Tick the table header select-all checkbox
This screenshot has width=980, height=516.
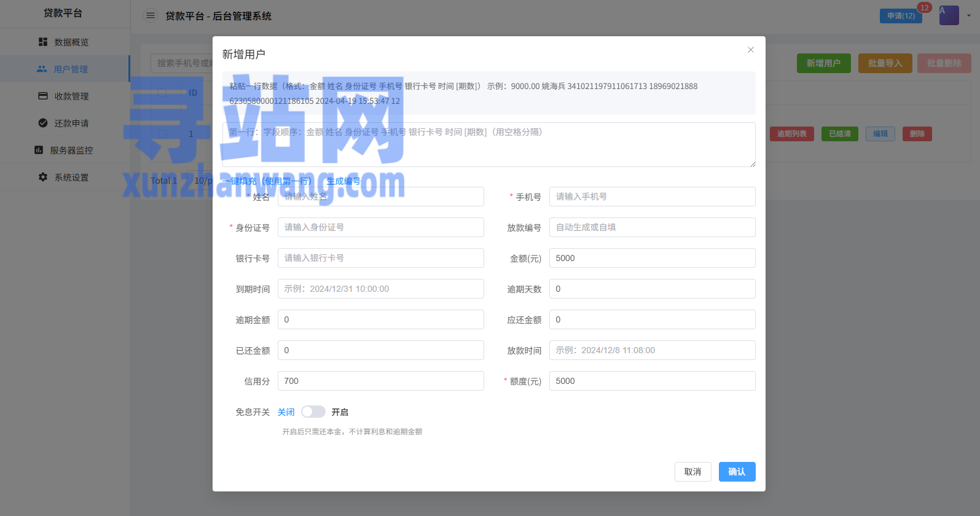(162, 93)
